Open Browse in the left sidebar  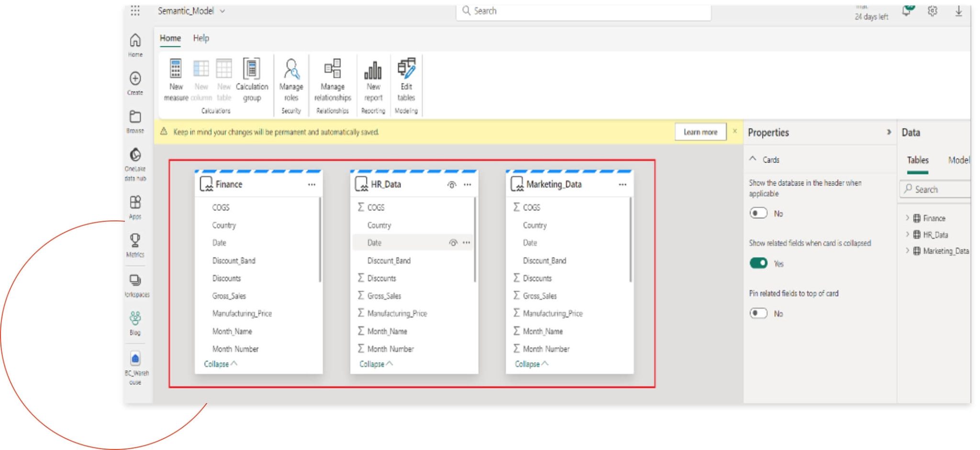[135, 122]
